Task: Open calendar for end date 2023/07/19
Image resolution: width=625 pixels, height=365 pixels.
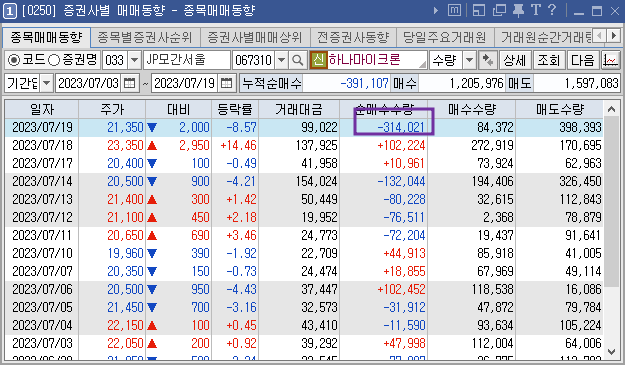Action: point(226,83)
